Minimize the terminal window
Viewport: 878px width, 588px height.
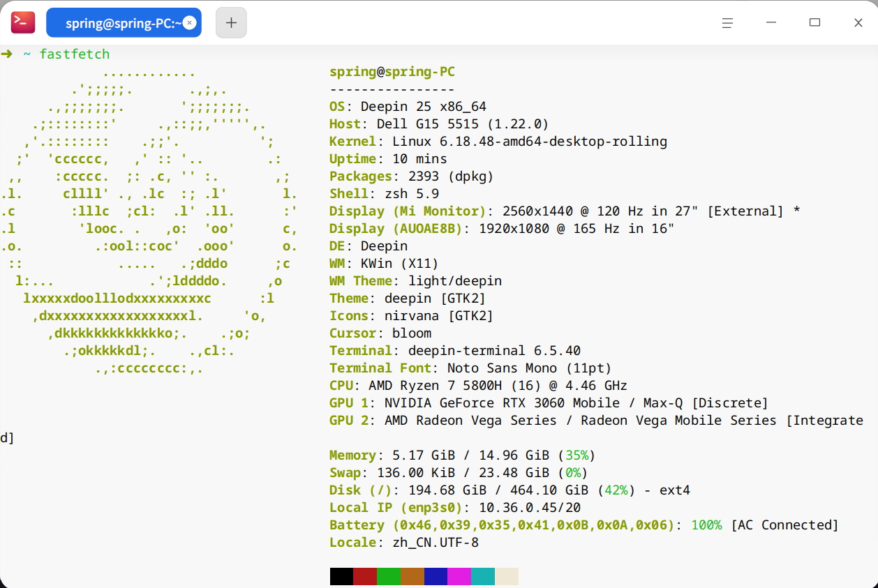tap(771, 23)
